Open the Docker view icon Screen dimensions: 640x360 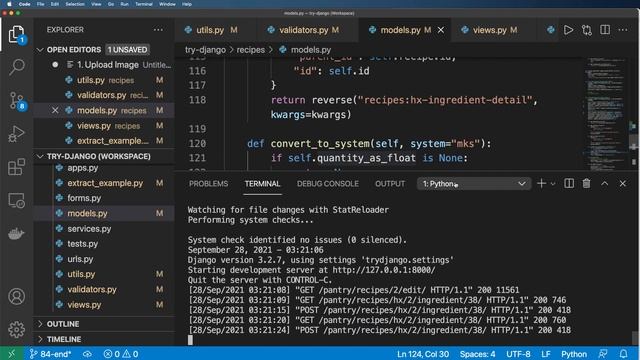pos(16,233)
